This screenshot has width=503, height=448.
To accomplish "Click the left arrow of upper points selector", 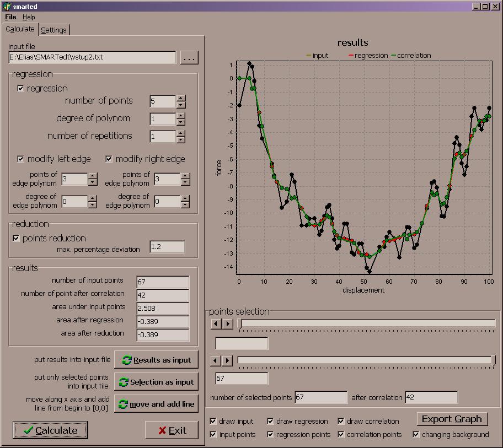I will pyautogui.click(x=216, y=323).
